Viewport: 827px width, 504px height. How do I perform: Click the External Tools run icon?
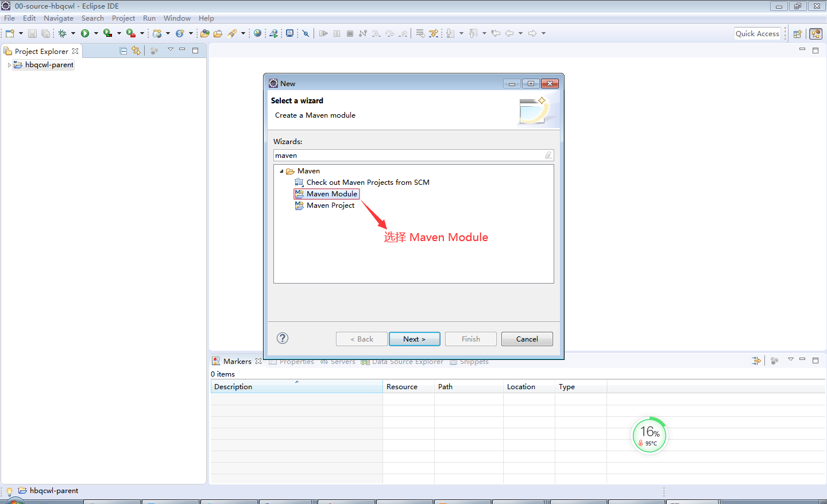click(x=131, y=33)
